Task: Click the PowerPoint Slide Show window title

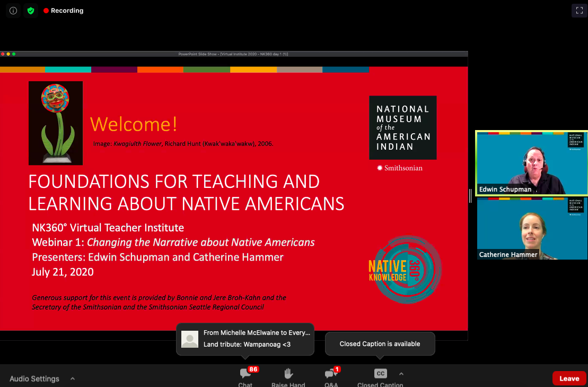Action: (233, 54)
